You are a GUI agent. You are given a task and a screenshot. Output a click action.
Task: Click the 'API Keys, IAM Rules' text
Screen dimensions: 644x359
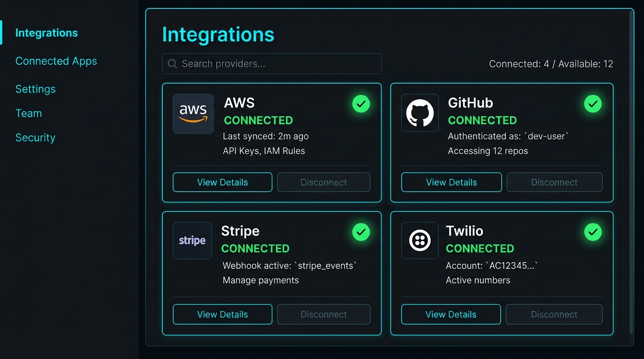(x=264, y=151)
